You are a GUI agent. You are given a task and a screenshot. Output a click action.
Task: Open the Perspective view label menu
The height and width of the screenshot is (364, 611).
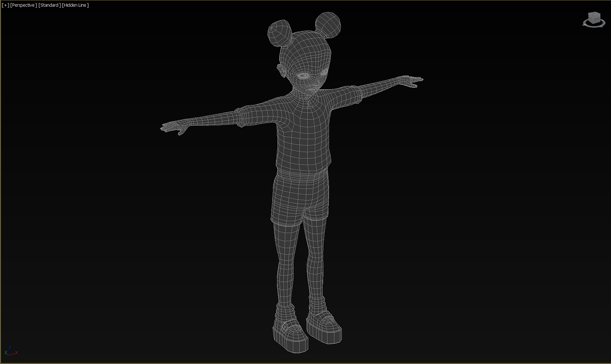(23, 5)
